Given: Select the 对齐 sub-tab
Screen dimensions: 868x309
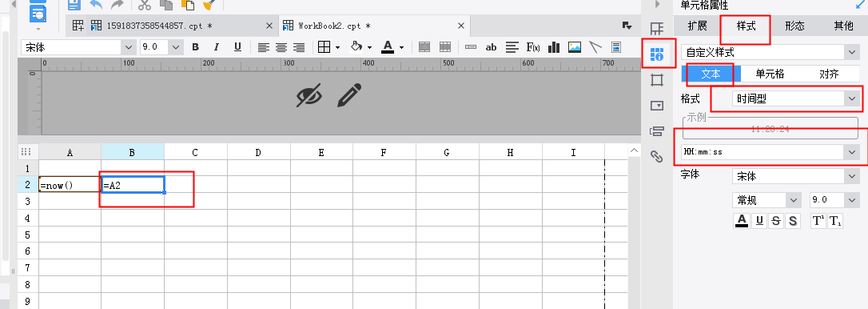Looking at the screenshot, I should pyautogui.click(x=829, y=74).
